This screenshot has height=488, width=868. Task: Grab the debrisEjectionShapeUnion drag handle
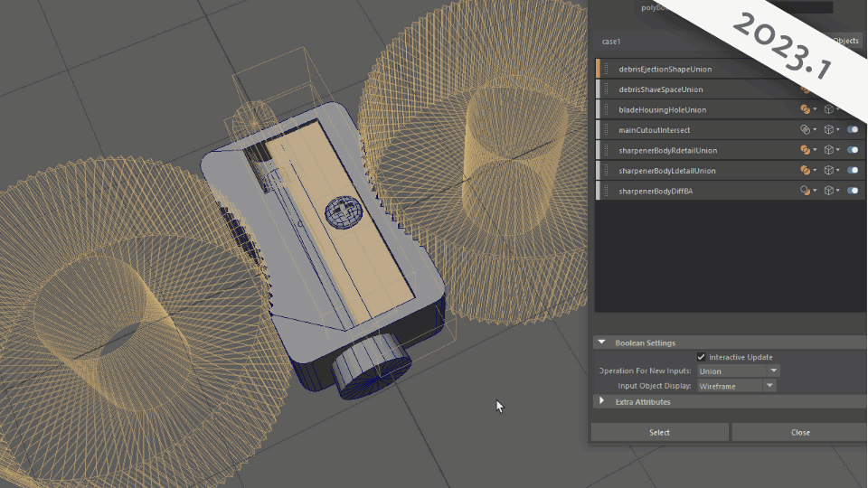pos(606,69)
